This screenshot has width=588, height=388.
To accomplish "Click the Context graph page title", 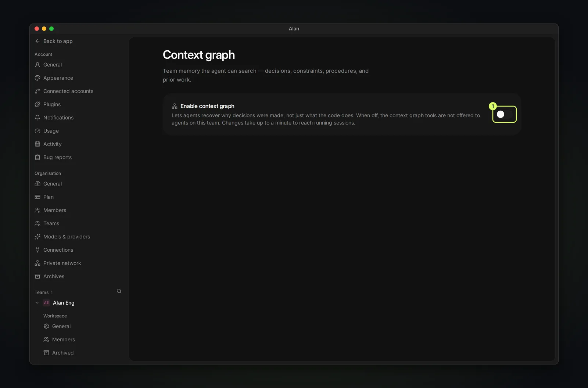I will (x=199, y=55).
